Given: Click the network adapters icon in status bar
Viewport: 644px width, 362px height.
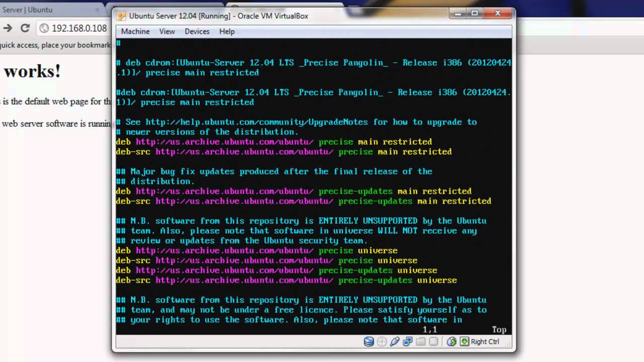Looking at the screenshot, I should (x=408, y=342).
